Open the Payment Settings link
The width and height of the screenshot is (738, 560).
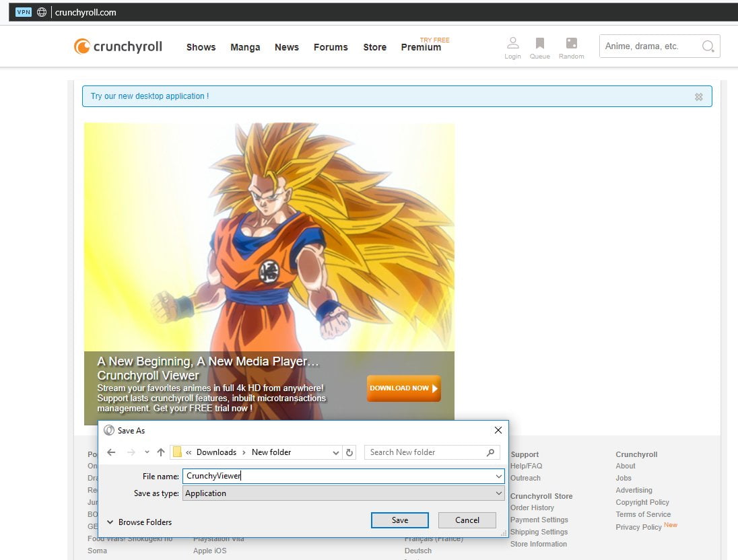click(539, 520)
